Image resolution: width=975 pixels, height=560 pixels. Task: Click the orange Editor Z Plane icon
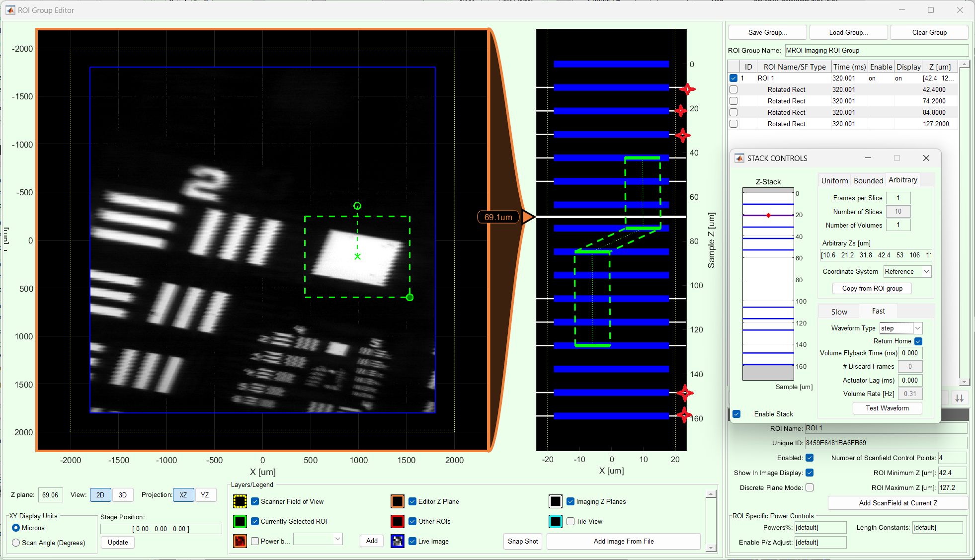point(398,501)
